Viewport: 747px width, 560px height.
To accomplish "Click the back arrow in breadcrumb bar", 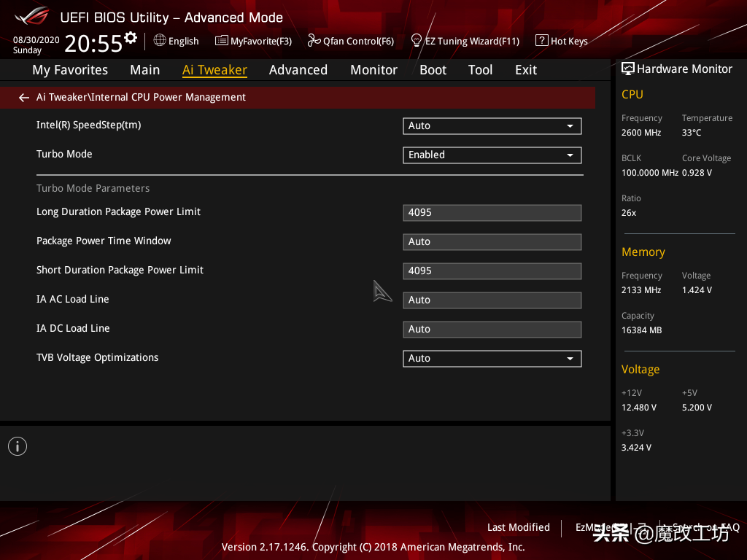I will click(x=24, y=98).
